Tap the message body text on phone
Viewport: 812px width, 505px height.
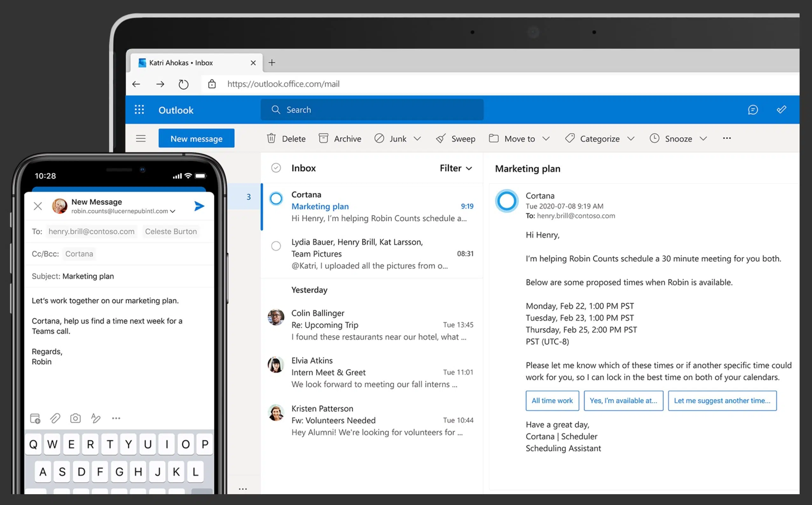tap(107, 331)
